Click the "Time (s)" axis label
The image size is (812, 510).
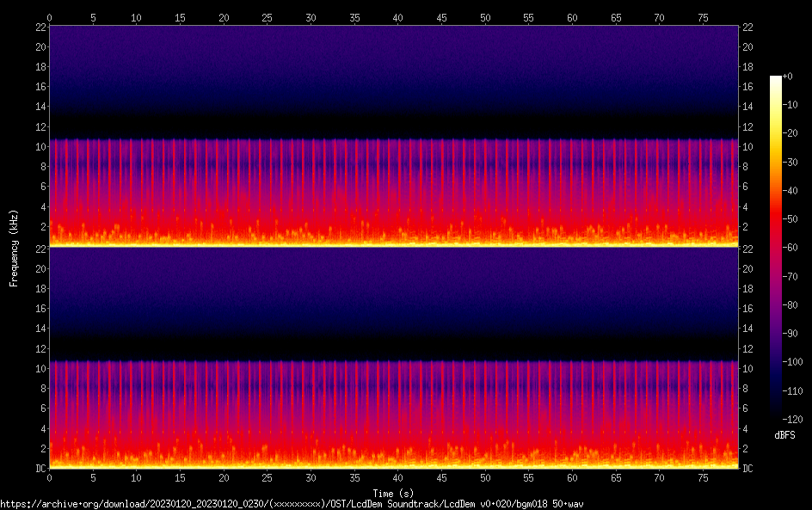click(393, 493)
